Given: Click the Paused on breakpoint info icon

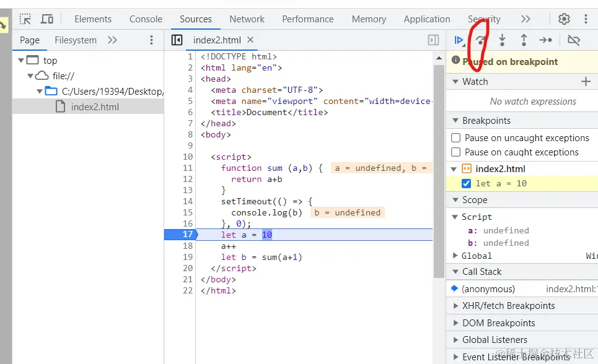Looking at the screenshot, I should tap(455, 60).
